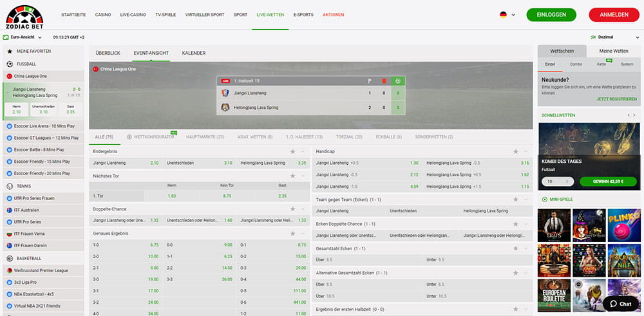Favorite Ecken Doppelte Chance star
This screenshot has width=644, height=316.
515,224
